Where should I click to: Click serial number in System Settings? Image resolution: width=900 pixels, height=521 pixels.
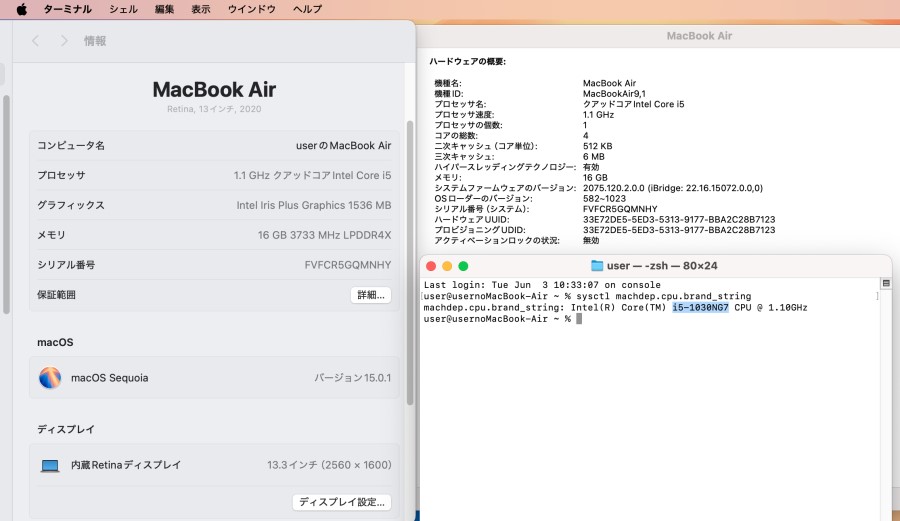tap(348, 265)
